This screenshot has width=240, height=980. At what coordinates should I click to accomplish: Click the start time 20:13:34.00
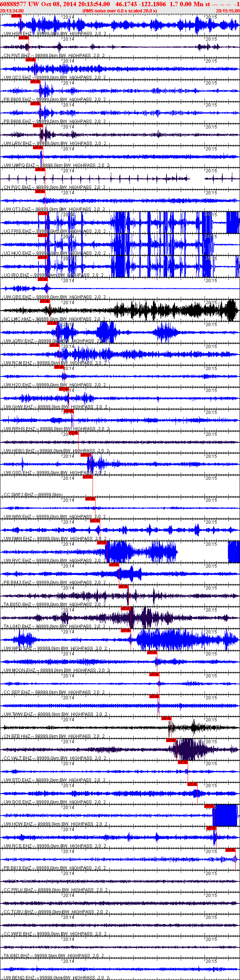[12, 11]
